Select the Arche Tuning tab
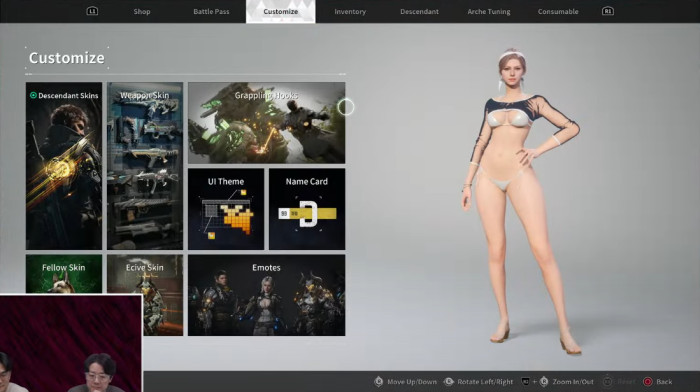 click(489, 12)
